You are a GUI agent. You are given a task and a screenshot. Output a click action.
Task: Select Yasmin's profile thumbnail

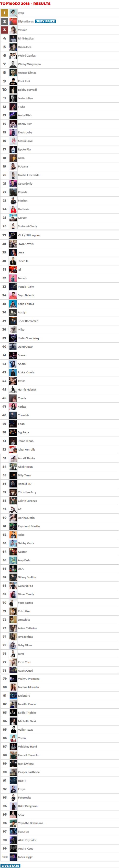13,30
